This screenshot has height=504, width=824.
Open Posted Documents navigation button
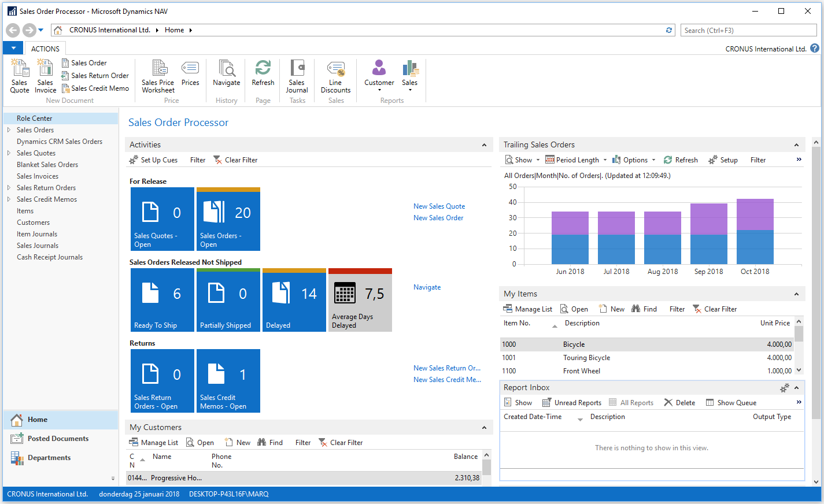61,439
